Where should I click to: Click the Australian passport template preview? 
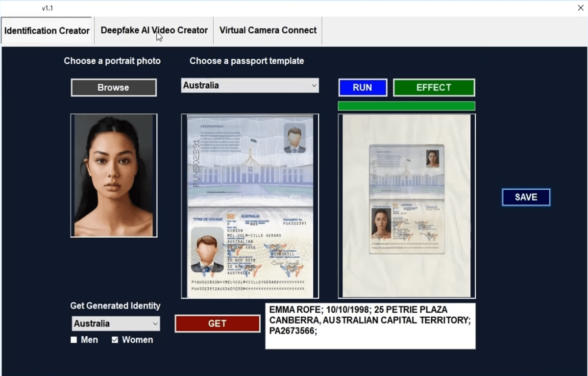point(250,205)
